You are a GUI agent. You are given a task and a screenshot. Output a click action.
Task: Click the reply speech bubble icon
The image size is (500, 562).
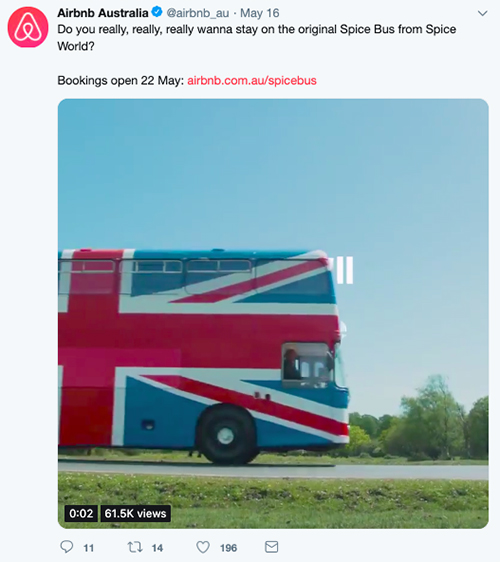[x=66, y=547]
